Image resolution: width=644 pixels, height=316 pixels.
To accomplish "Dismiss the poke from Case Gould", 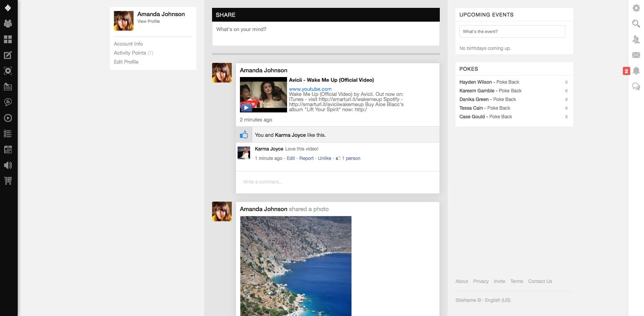I will point(566,117).
